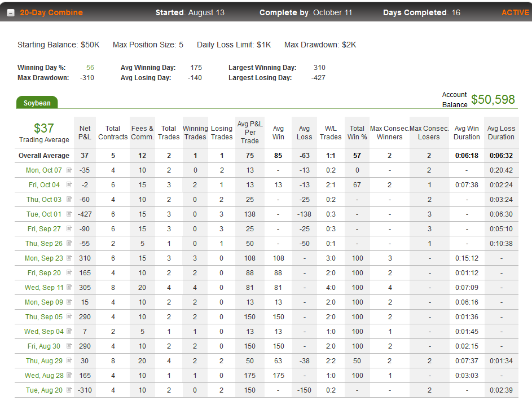Select the Max Consec. Losers header
Image resolution: width=532 pixels, height=405 pixels.
pos(429,133)
